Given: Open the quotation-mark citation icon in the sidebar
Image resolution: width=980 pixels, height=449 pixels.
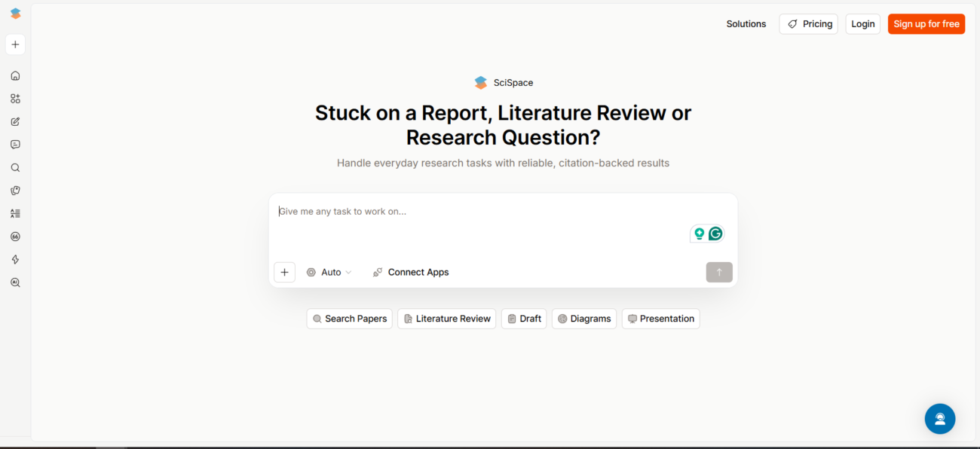Looking at the screenshot, I should pyautogui.click(x=15, y=237).
